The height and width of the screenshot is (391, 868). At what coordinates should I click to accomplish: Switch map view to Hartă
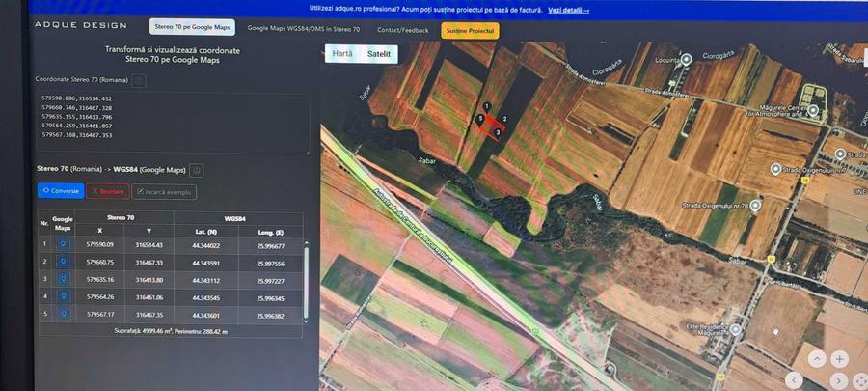tap(342, 54)
